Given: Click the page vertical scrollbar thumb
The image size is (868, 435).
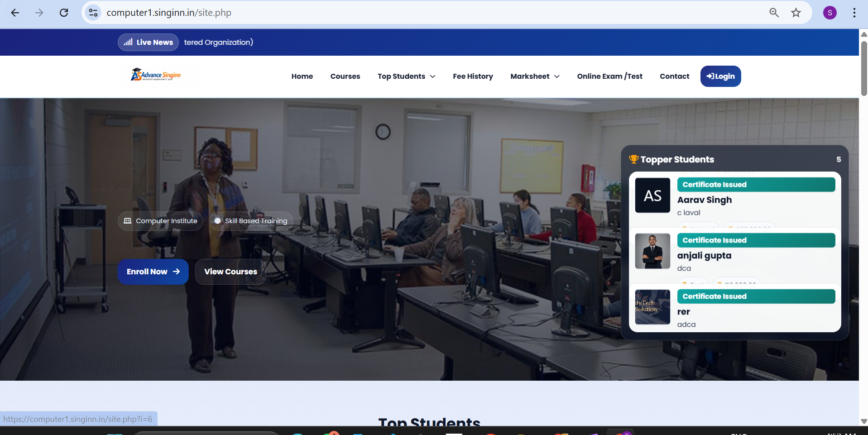Looking at the screenshot, I should [x=864, y=68].
